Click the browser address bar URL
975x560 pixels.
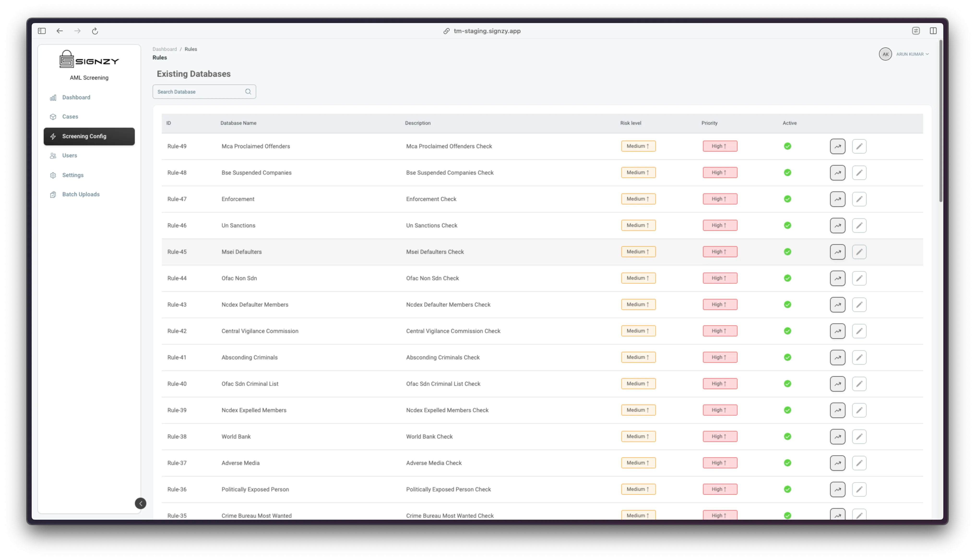[x=487, y=31]
